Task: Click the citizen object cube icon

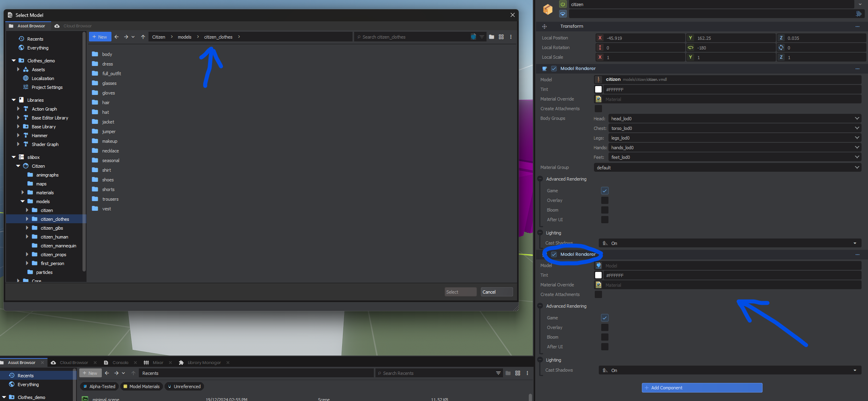Action: (x=548, y=9)
